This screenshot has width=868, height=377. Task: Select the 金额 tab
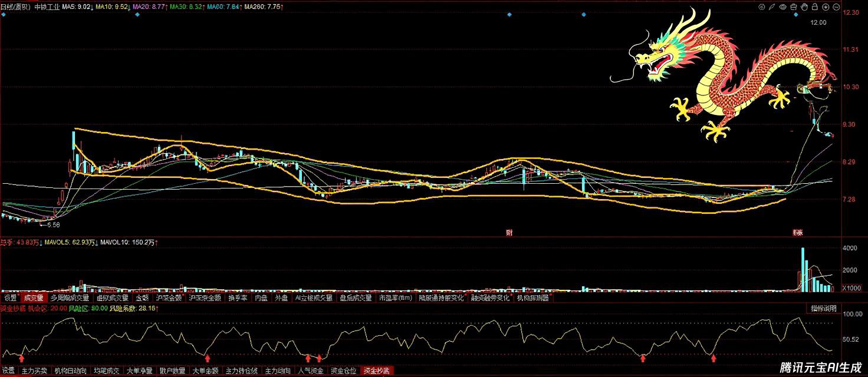[x=142, y=298]
